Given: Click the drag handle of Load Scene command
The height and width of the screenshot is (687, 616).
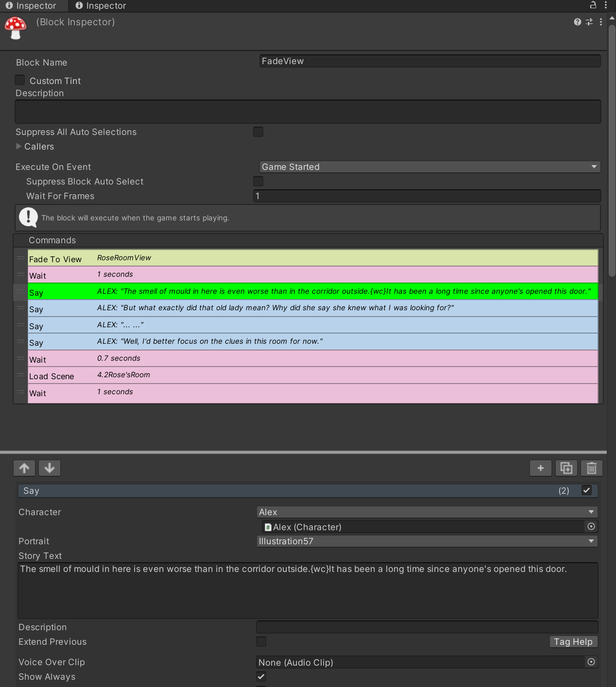Looking at the screenshot, I should [21, 375].
